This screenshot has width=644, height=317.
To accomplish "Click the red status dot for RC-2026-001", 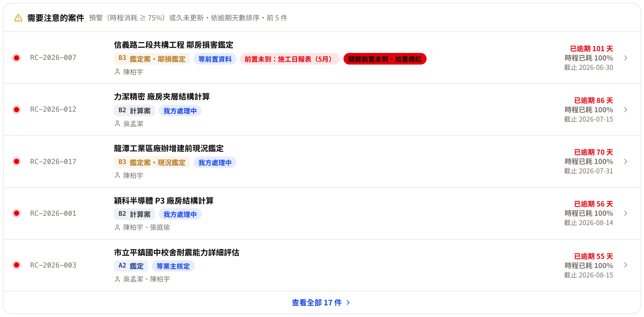I will click(x=17, y=213).
